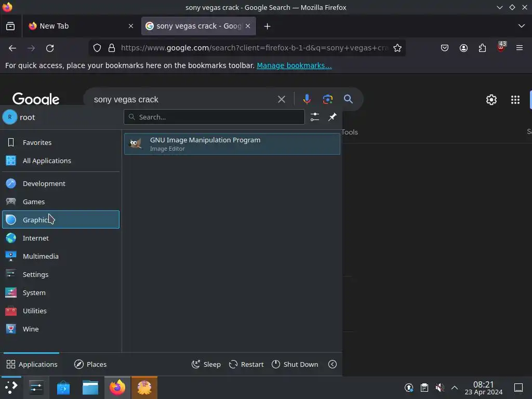Open the Development category
This screenshot has height=399, width=532.
tap(61, 183)
